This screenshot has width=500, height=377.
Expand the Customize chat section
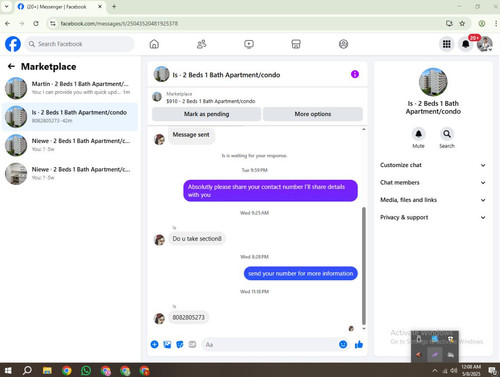(433, 165)
